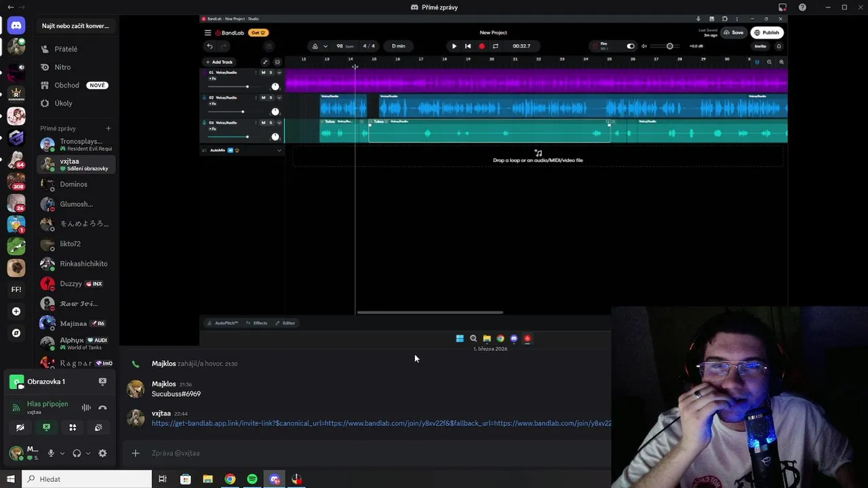Toggle the green screen share button
Screen dimensions: 868x488
point(46,427)
